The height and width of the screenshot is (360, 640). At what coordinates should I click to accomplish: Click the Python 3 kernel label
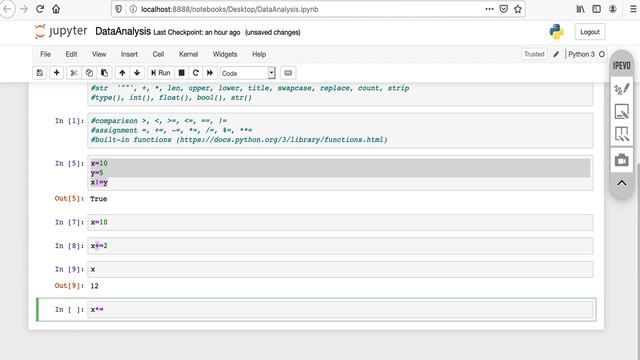(581, 54)
